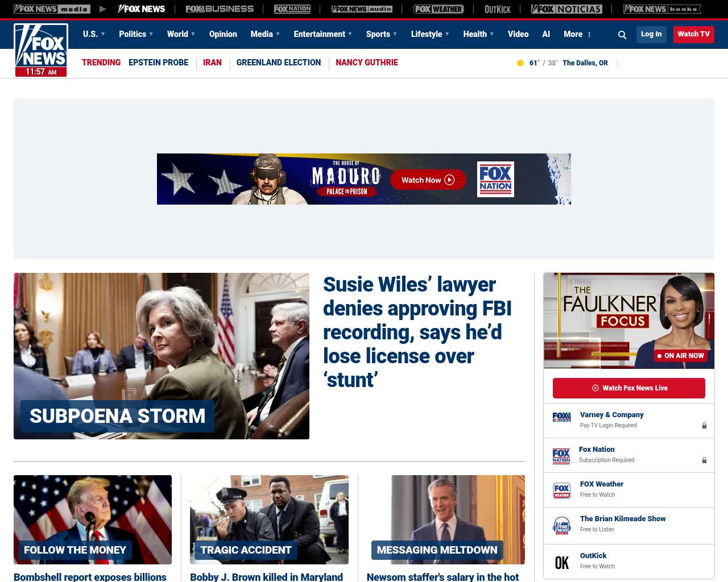The width and height of the screenshot is (728, 582).
Task: Open the Fox Noticias top bar logo
Action: (566, 9)
